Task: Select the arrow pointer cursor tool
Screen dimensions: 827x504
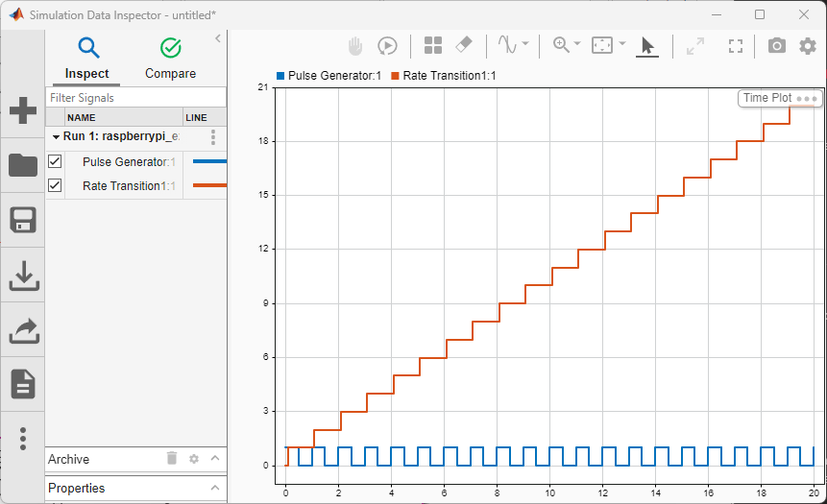Action: 647,45
